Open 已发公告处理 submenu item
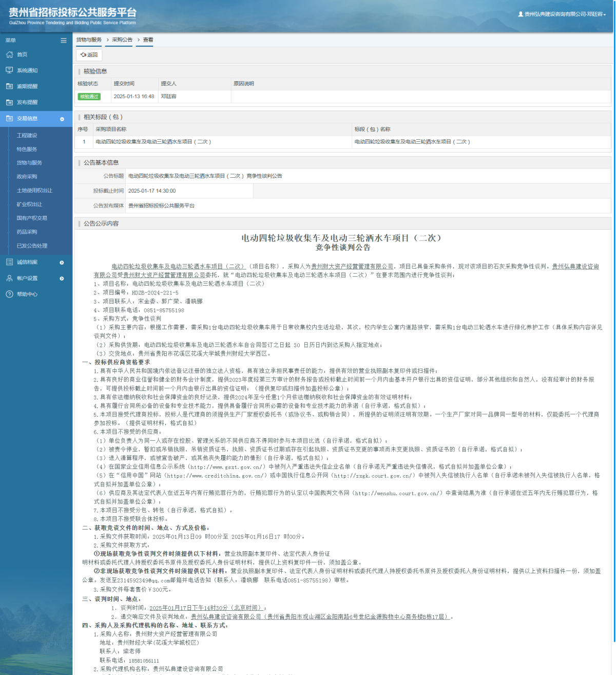 (x=32, y=246)
